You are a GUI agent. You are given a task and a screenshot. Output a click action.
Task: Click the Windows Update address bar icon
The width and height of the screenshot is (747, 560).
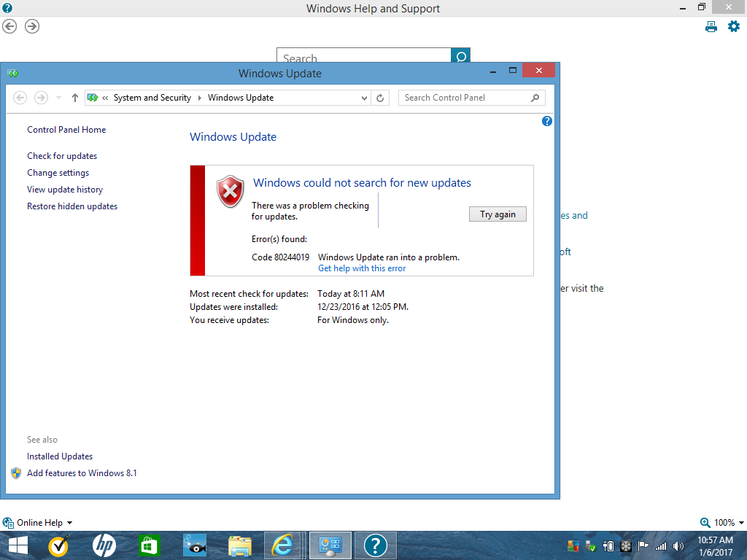(93, 98)
